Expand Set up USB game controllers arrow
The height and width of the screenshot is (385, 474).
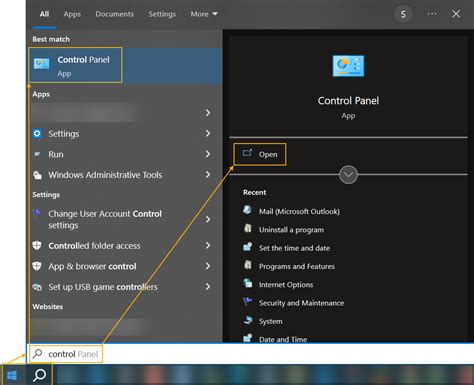tap(208, 287)
